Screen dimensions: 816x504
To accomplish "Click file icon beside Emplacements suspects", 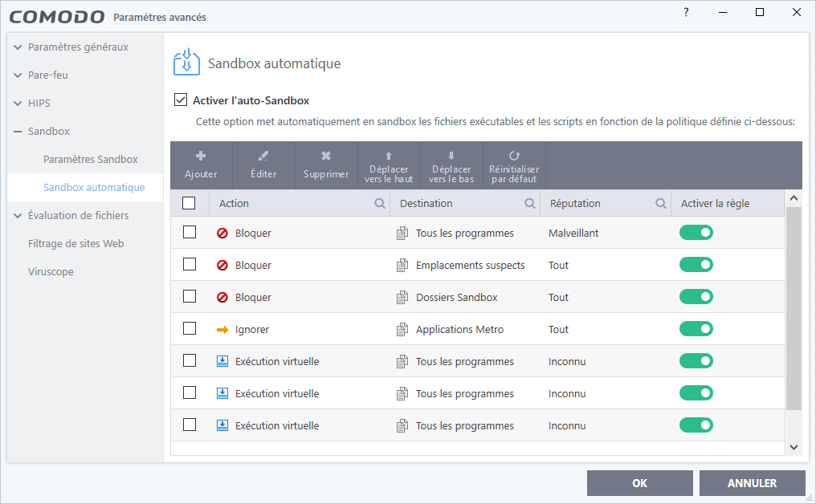I will 402,266.
